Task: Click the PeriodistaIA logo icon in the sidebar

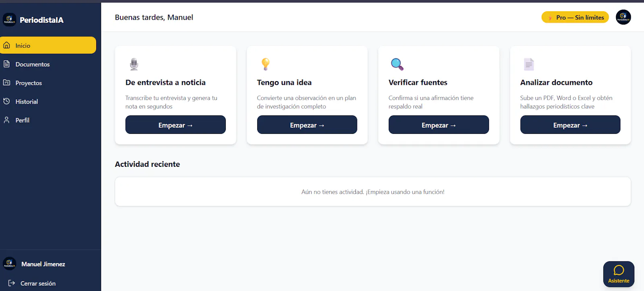Action: pos(9,20)
